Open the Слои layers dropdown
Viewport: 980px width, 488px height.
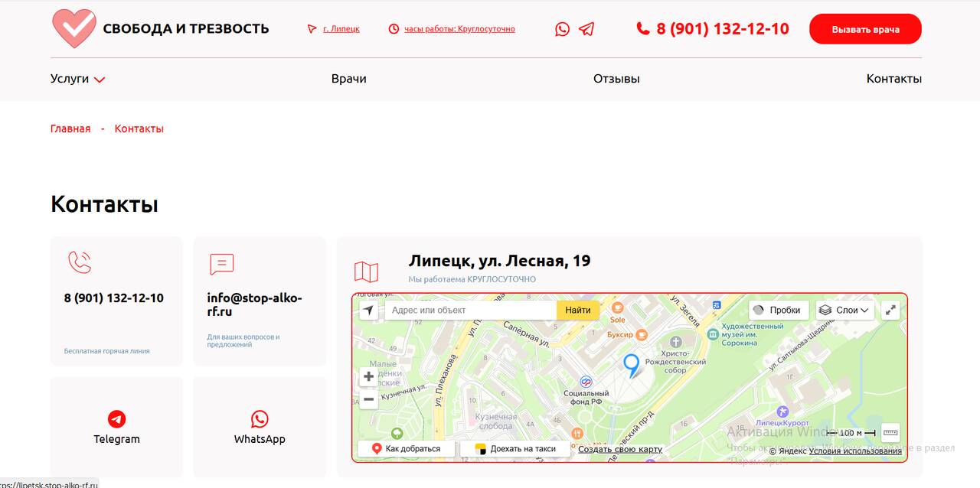pos(844,310)
